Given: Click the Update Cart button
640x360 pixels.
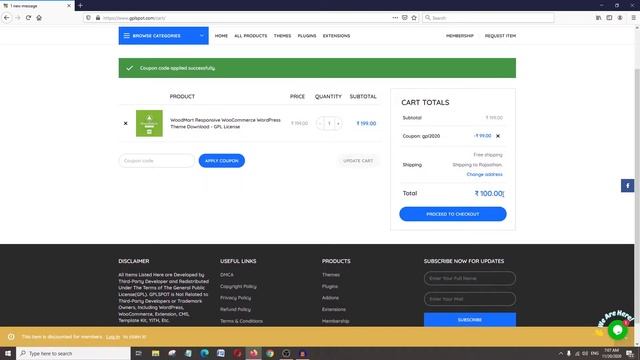Looking at the screenshot, I should (358, 161).
